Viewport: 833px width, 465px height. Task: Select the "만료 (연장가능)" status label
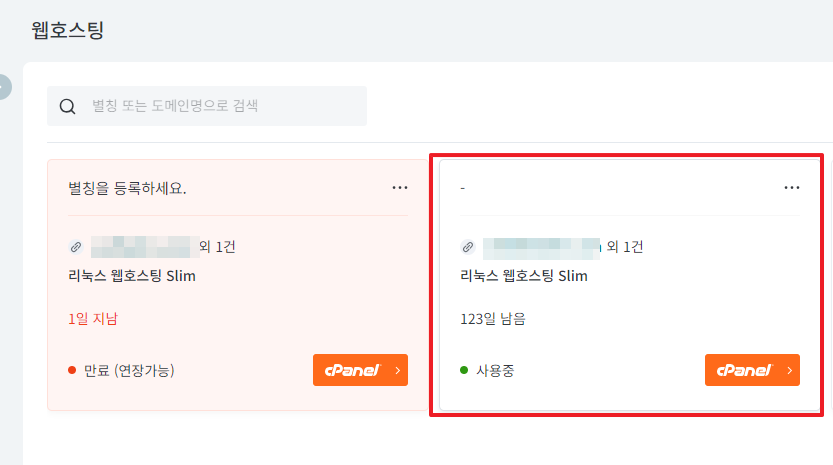(x=129, y=371)
